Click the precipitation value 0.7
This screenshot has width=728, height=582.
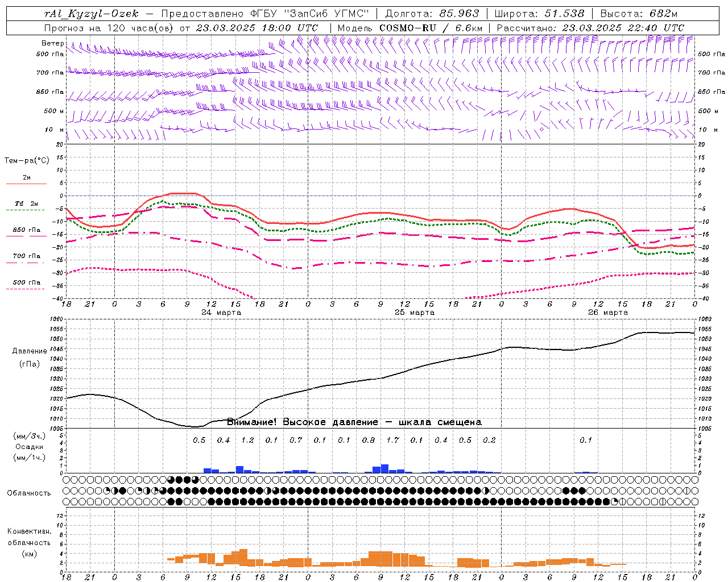296,440
